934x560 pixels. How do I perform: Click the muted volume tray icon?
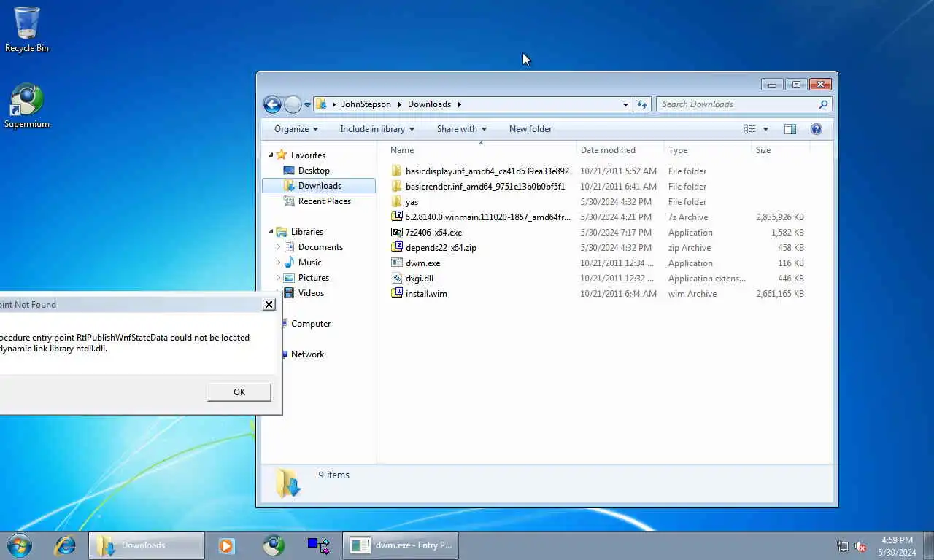[861, 546]
